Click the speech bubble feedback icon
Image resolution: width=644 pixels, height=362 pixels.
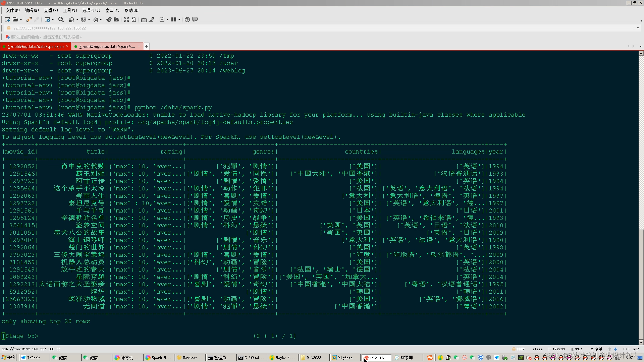[195, 19]
